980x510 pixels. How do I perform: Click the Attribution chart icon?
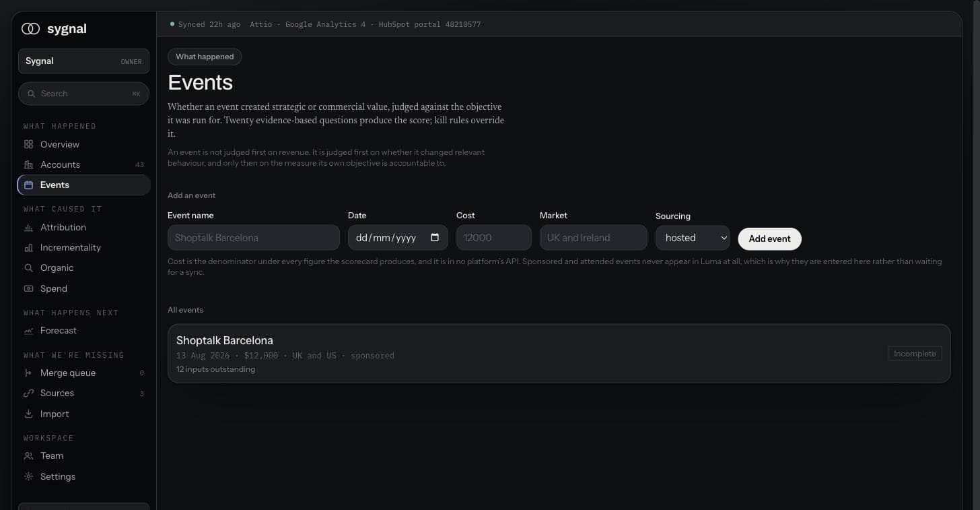coord(28,228)
